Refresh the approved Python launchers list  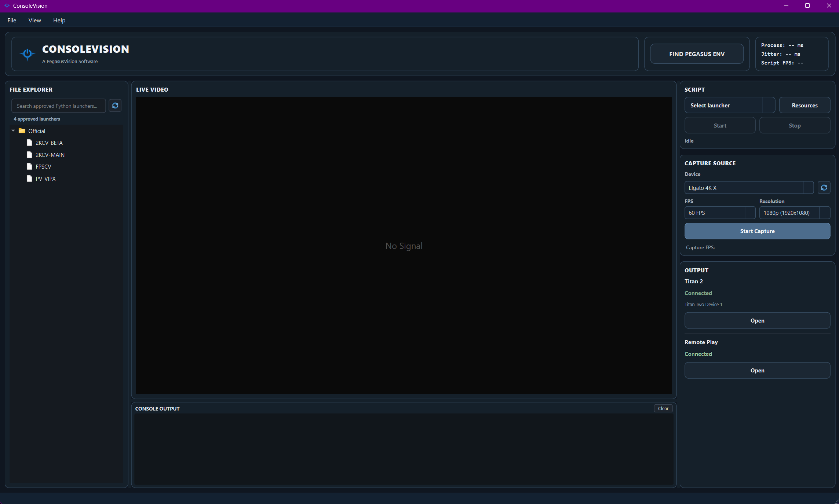115,106
